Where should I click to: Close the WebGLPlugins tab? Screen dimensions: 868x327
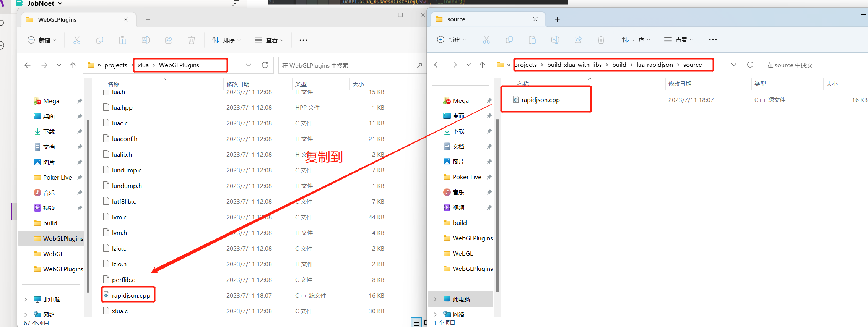(x=126, y=19)
